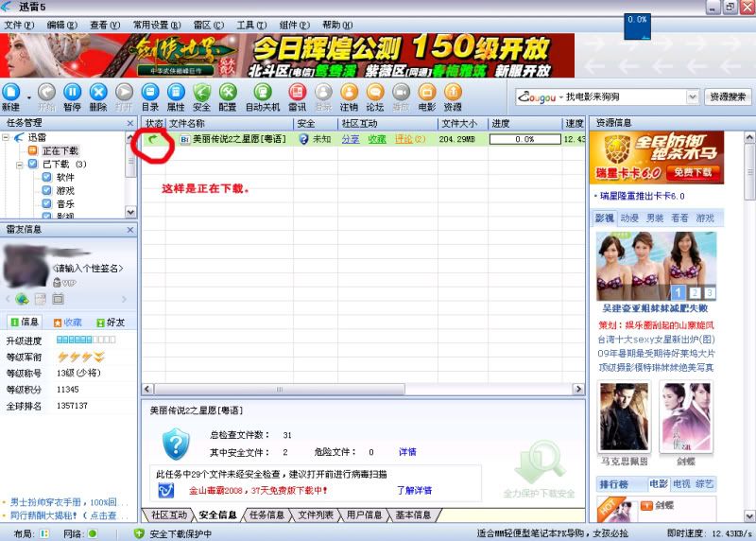Click the 评论(2) comments link
Screen dimensions: 756x541
(410, 139)
